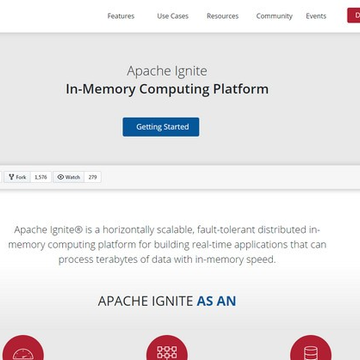Click the red button at the navigation bar's end
This screenshot has height=360, width=360.
coord(354,16)
